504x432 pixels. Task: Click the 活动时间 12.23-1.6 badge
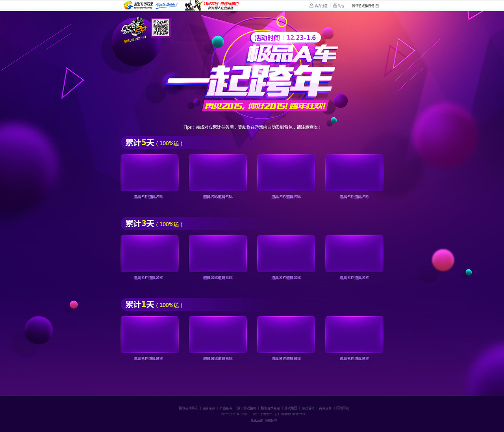coord(285,38)
